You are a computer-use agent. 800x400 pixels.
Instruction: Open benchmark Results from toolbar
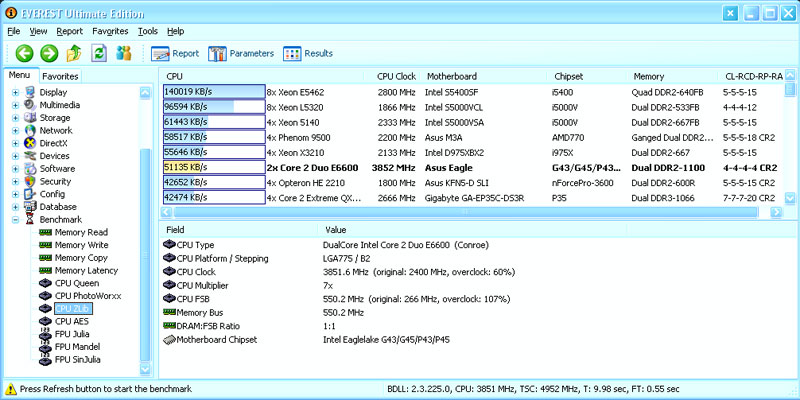coord(308,54)
